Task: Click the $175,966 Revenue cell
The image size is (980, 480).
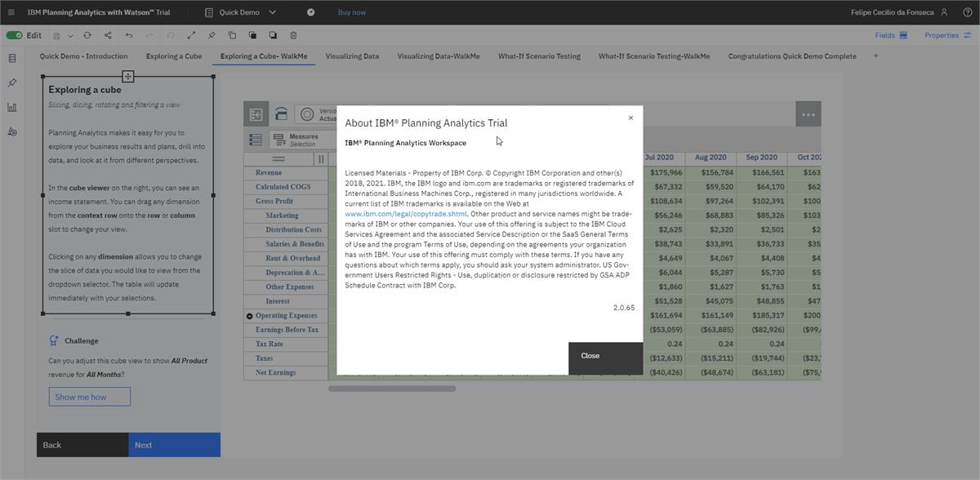Action: click(665, 173)
